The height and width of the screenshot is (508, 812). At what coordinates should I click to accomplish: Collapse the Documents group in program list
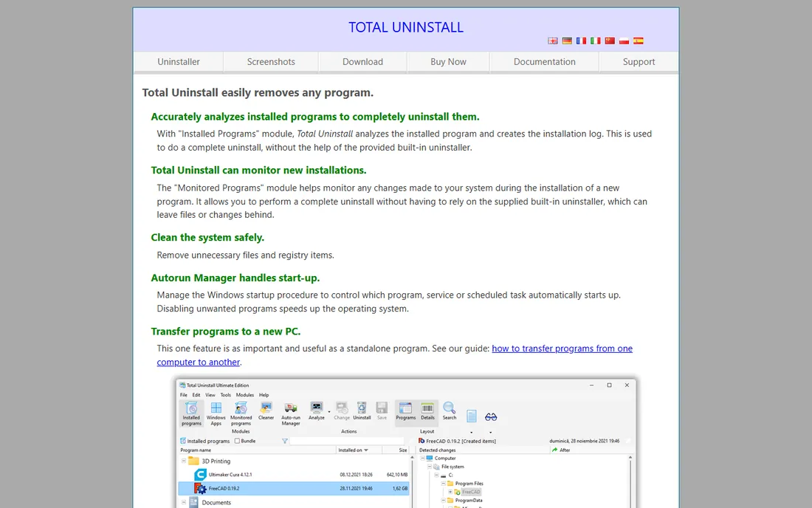[x=184, y=502]
